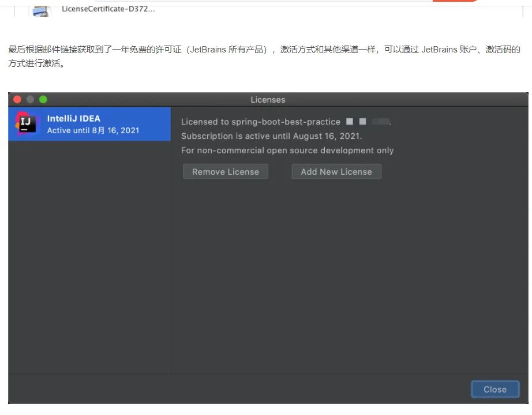The width and height of the screenshot is (532, 415).
Task: Click 'For non-commercial open source development only' text
Action: [x=287, y=150]
